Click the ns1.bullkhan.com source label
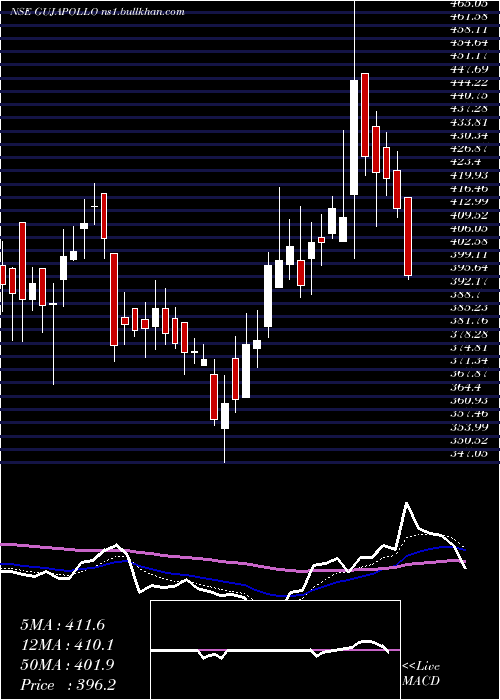Image resolution: width=500 pixels, height=700 pixels. click(141, 12)
